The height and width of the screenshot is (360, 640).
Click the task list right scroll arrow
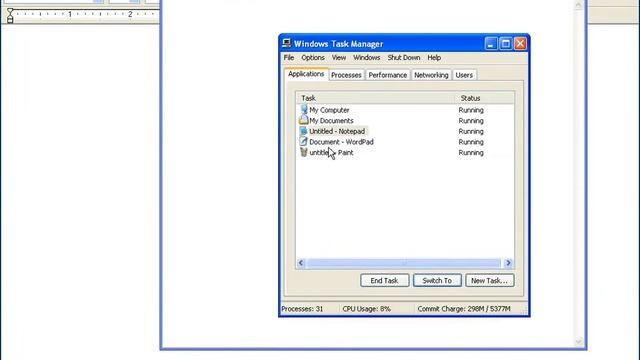click(x=508, y=263)
